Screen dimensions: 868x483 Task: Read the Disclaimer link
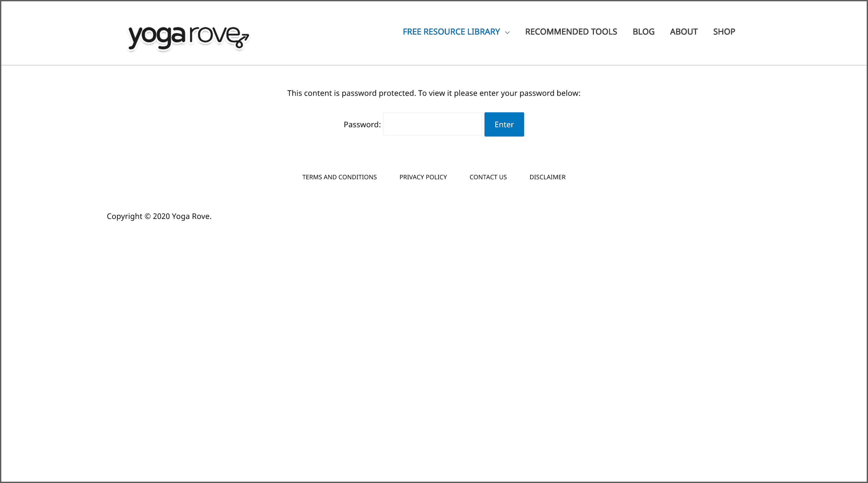547,177
